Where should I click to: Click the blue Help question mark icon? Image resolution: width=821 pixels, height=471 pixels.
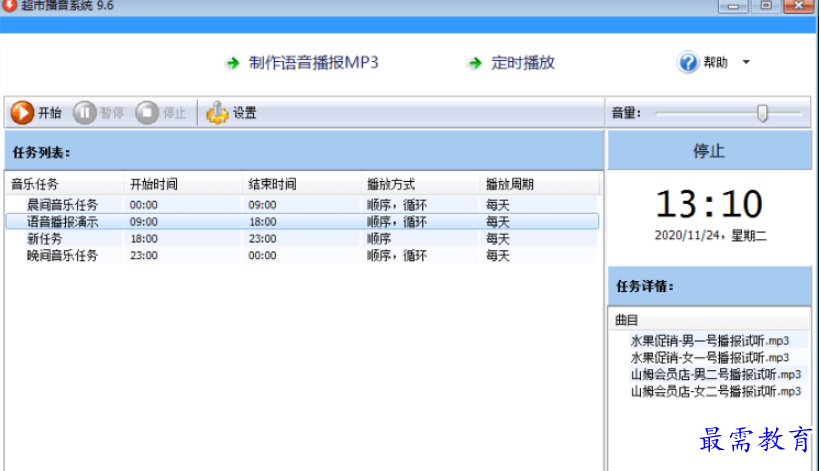point(688,63)
